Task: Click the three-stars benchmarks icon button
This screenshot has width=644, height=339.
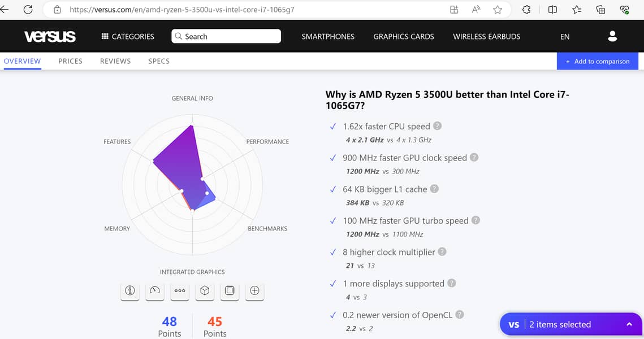Action: tap(180, 290)
